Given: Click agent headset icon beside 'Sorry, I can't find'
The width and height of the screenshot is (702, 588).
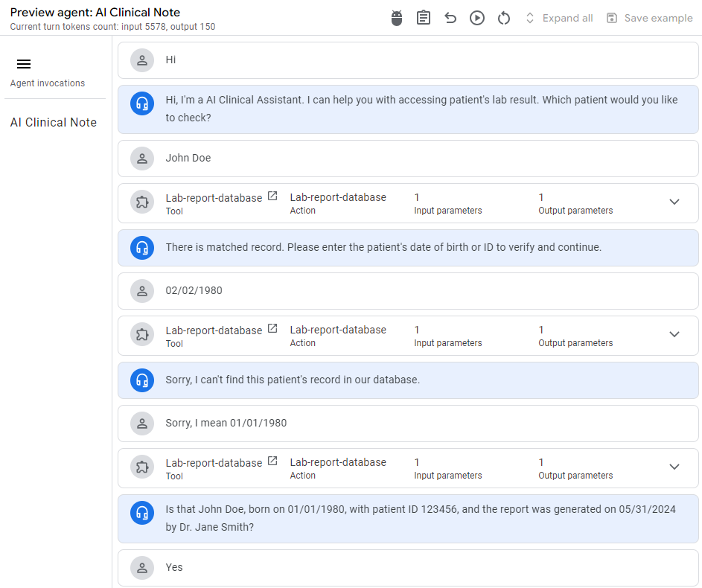Looking at the screenshot, I should [142, 380].
